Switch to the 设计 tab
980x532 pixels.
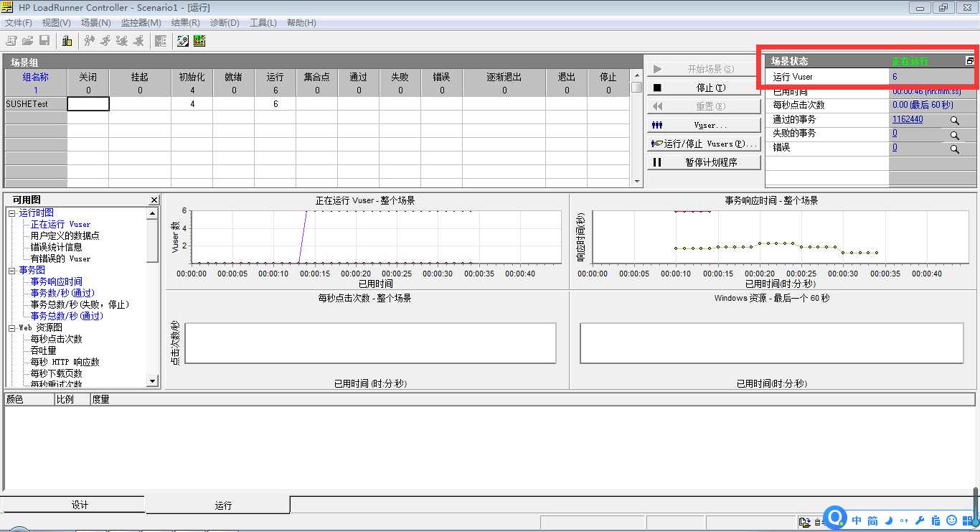click(x=73, y=505)
